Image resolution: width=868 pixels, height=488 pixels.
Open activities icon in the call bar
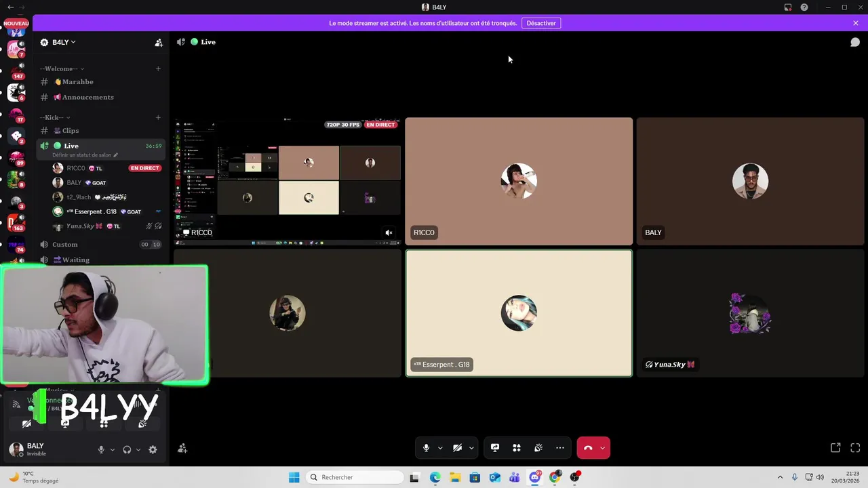517,448
